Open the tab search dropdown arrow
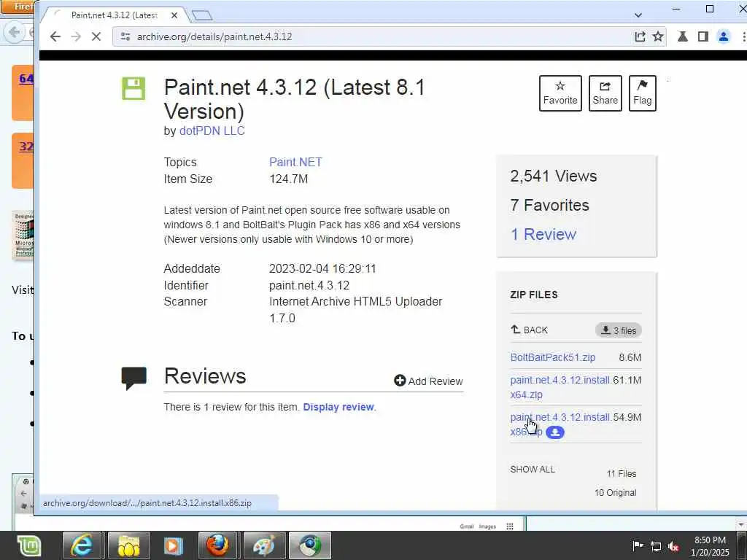 [638, 15]
